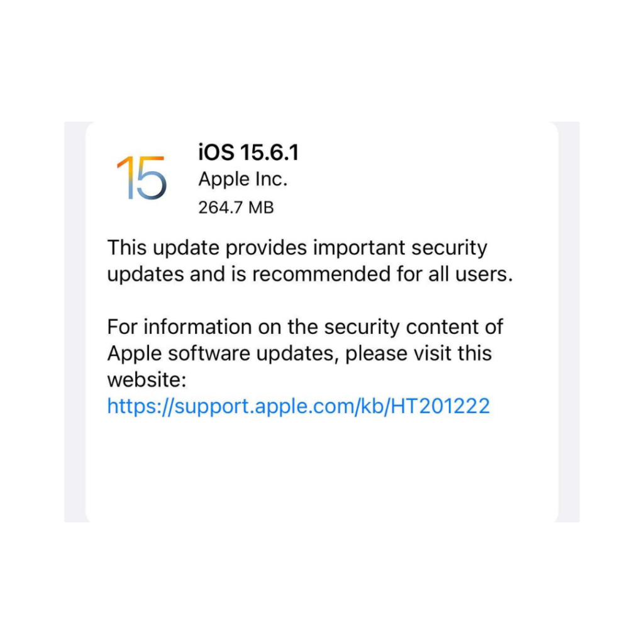Click the "HT201222" end of the blue link
This screenshot has height=644, width=644.
[440, 406]
